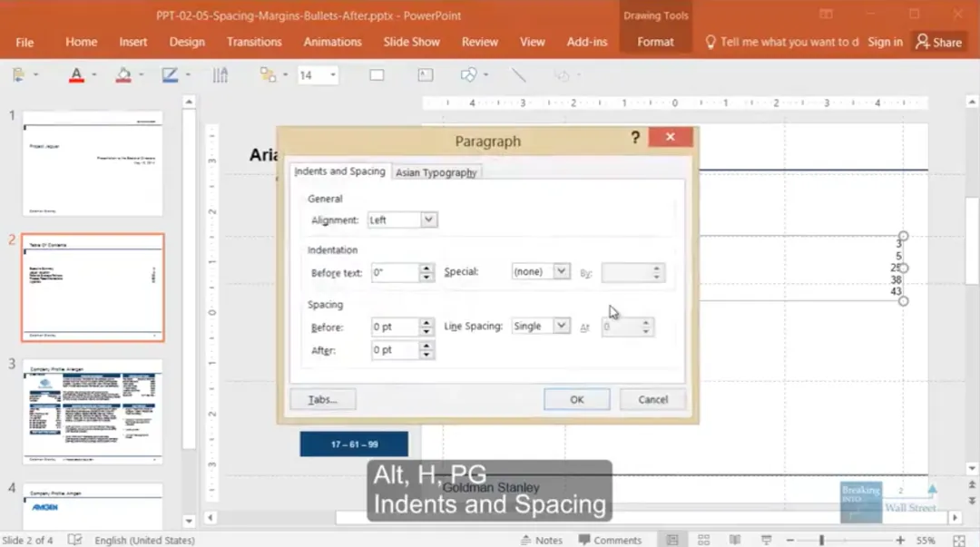
Task: Click the Spacing After 0 pt field
Action: point(395,350)
